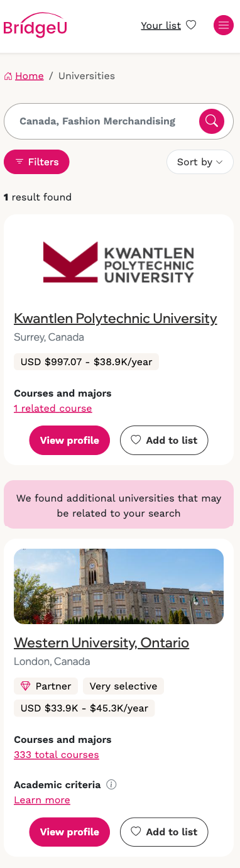View profile of Western University, Ontario
The height and width of the screenshot is (868, 240).
(x=70, y=832)
